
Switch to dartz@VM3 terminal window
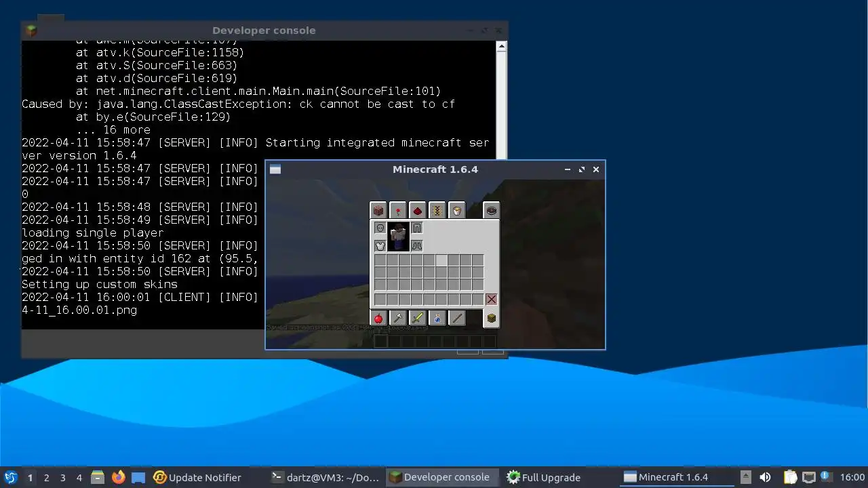coord(325,477)
